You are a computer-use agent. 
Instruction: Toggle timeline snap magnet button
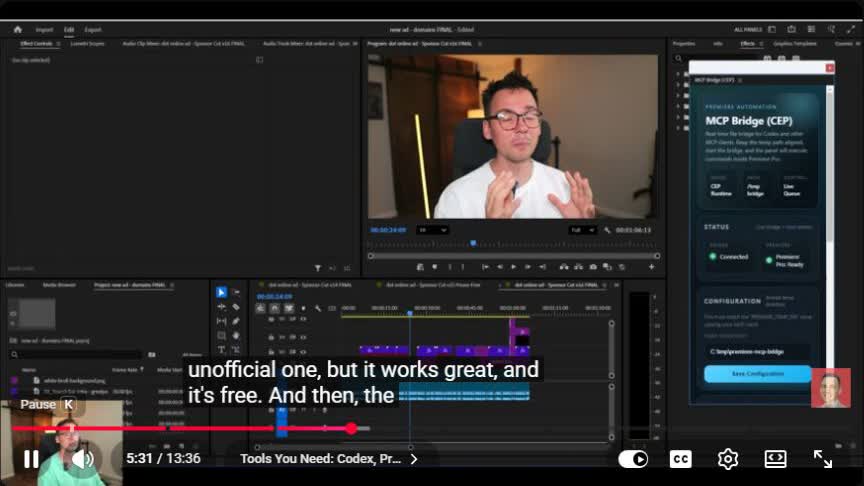[274, 308]
